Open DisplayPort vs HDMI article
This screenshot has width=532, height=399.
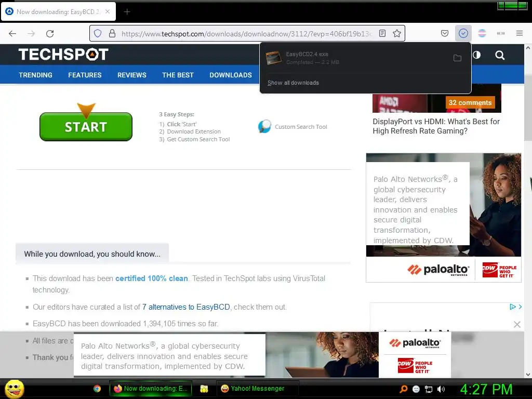coord(436,126)
